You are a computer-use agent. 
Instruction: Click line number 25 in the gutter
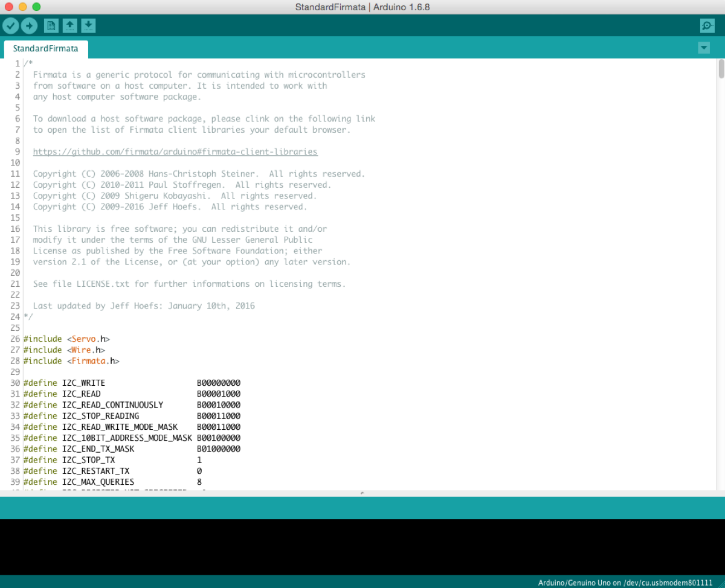pos(16,328)
